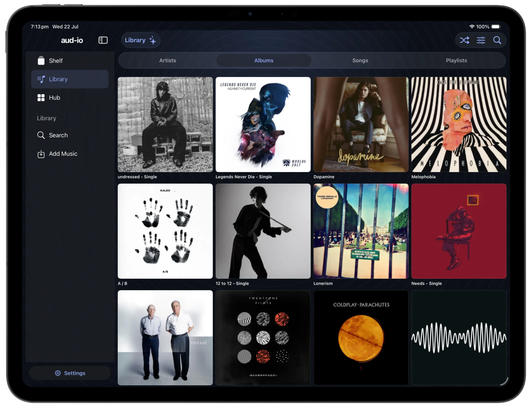The image size is (532, 408).
Task: Open the Settings button
Action: 70,373
